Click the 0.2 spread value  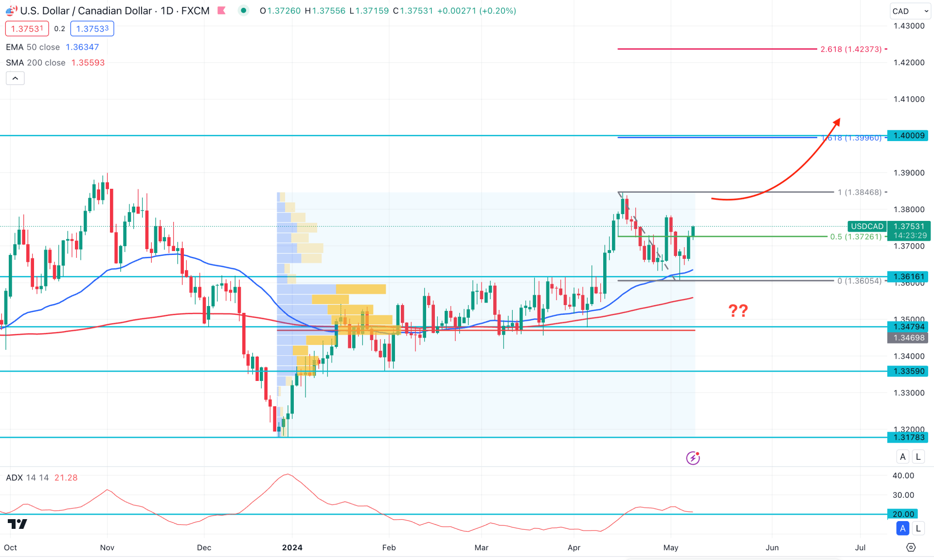tap(59, 29)
